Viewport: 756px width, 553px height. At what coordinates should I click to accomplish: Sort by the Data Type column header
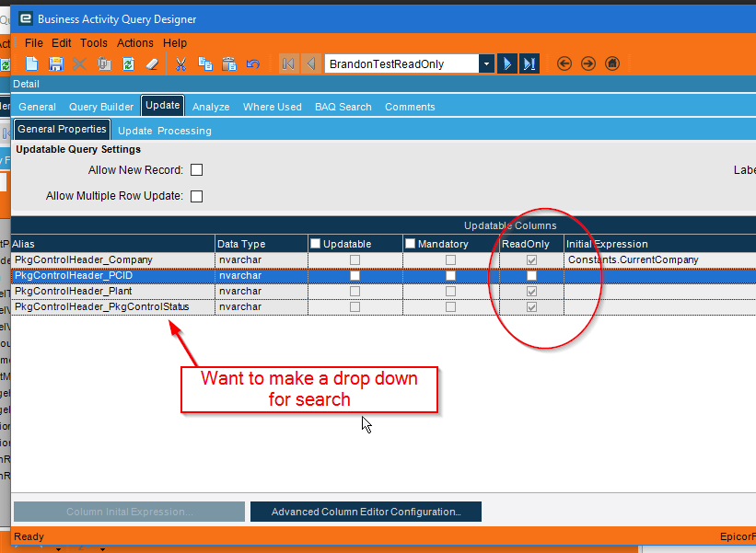262,244
